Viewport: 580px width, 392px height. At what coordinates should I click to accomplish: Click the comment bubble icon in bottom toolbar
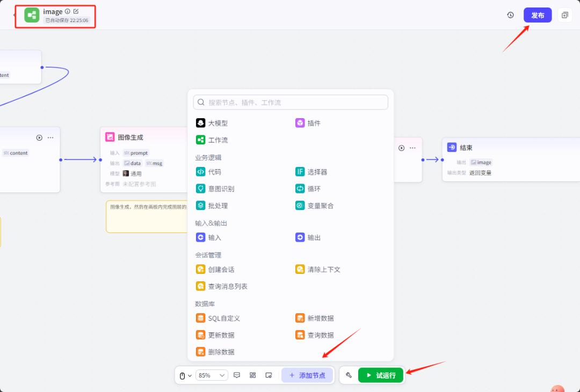pos(237,375)
